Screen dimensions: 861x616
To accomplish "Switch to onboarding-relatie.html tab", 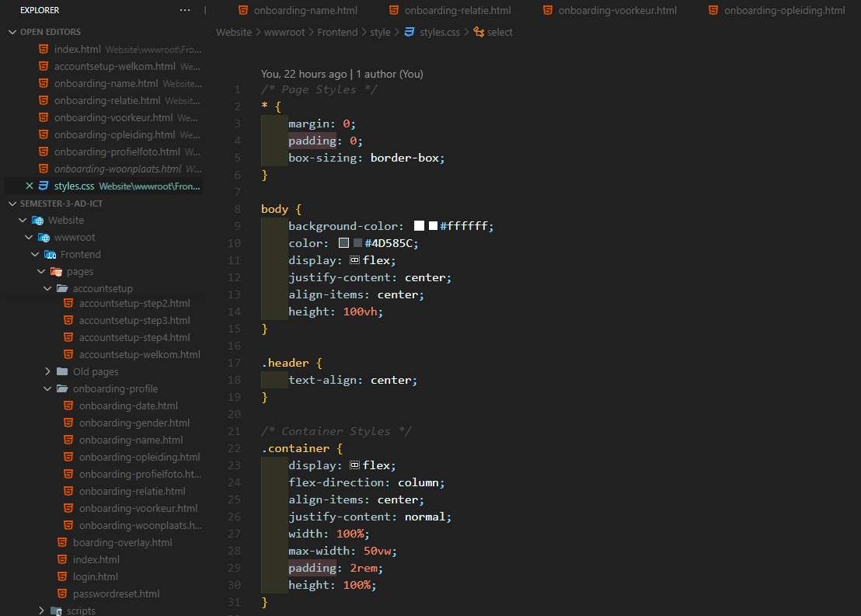I will (458, 10).
